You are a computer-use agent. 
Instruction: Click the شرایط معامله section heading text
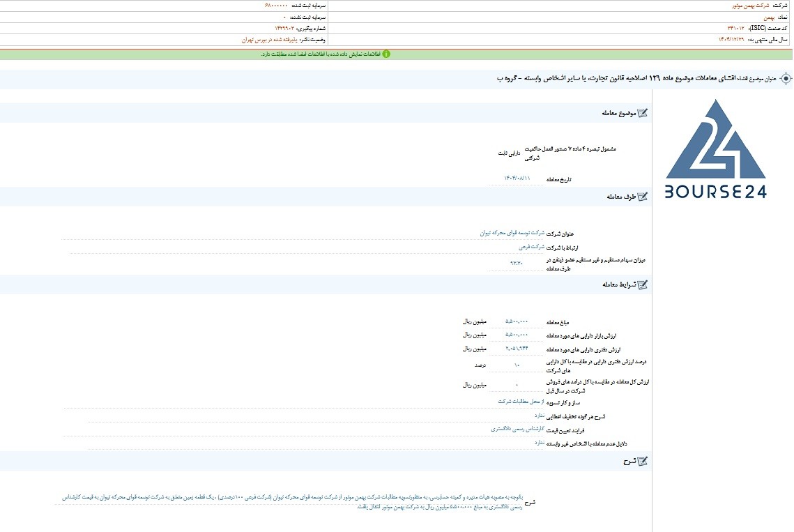click(619, 284)
